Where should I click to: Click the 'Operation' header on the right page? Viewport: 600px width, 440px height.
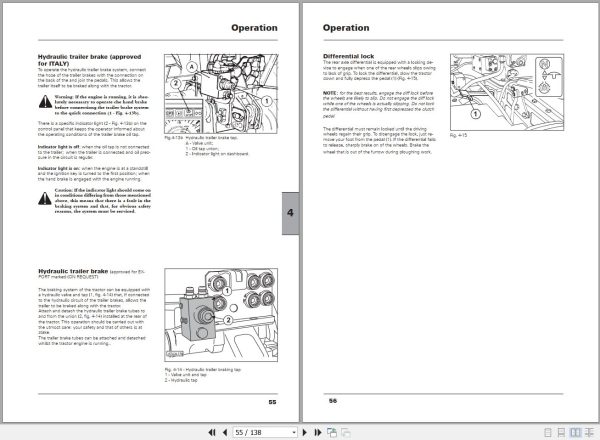click(346, 28)
